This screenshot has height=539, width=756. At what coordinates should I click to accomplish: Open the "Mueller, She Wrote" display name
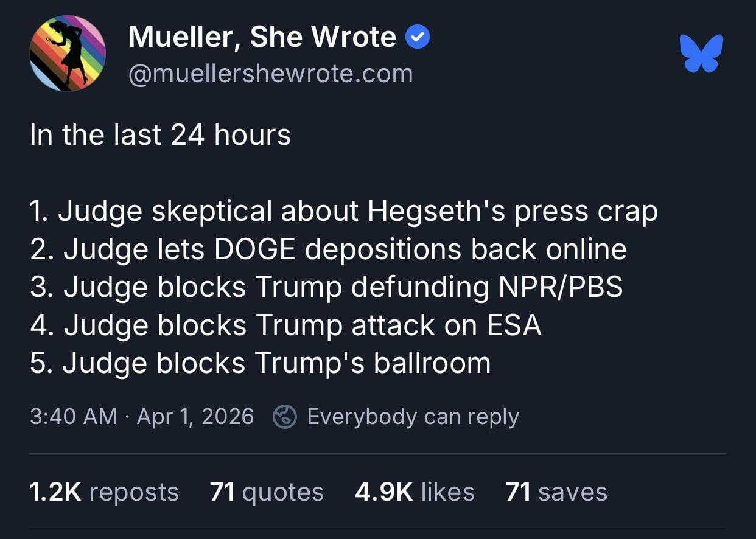(x=262, y=38)
